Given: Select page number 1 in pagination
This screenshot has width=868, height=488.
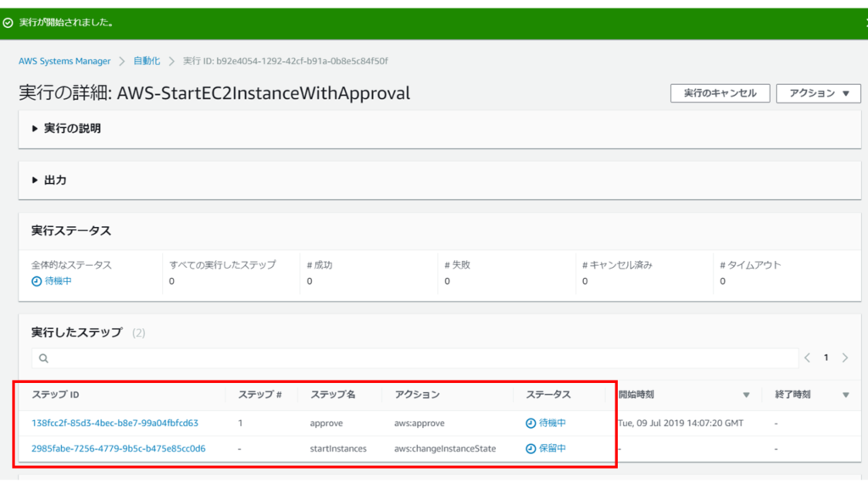Looking at the screenshot, I should pos(826,358).
